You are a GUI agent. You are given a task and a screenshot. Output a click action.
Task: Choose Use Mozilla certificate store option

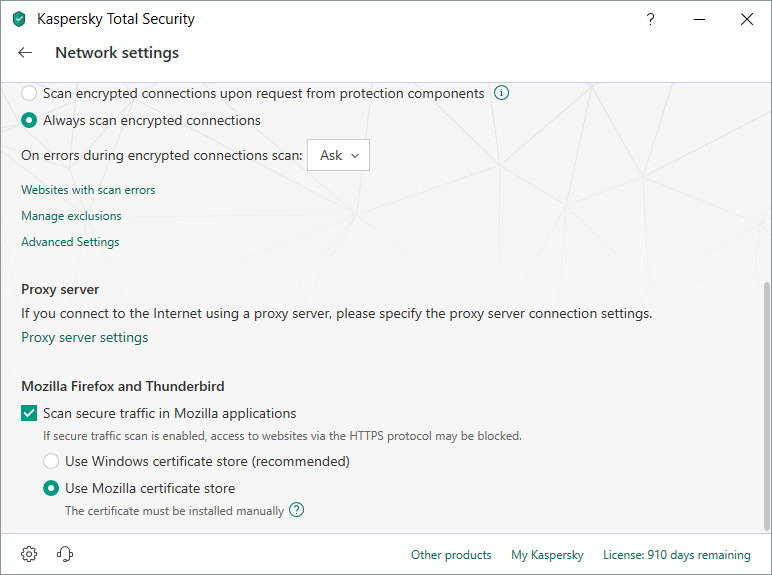click(51, 489)
